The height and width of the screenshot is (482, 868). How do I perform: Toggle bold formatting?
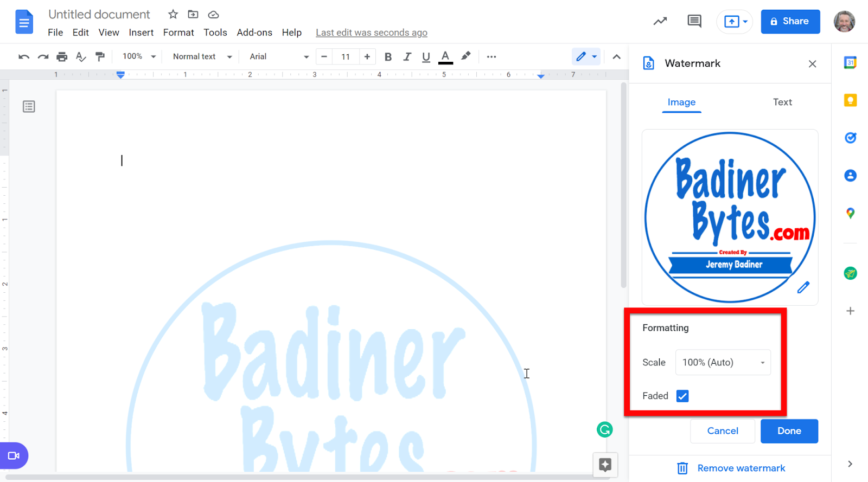388,56
